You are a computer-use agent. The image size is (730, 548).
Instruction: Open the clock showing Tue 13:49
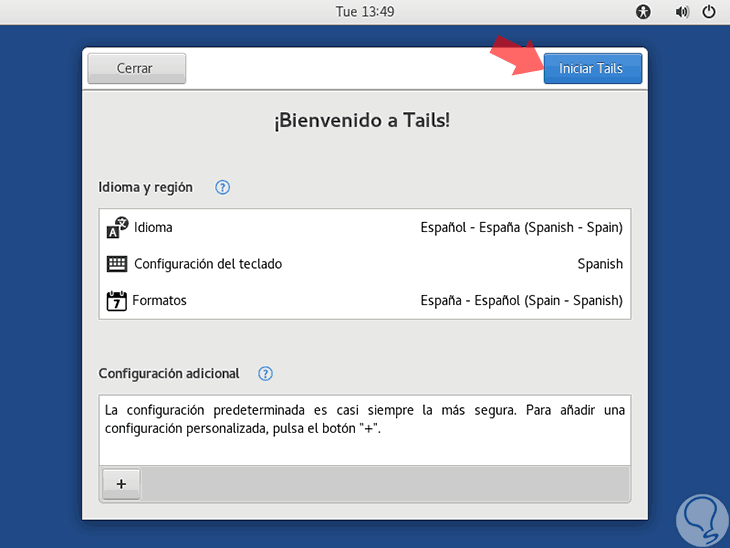coord(365,12)
